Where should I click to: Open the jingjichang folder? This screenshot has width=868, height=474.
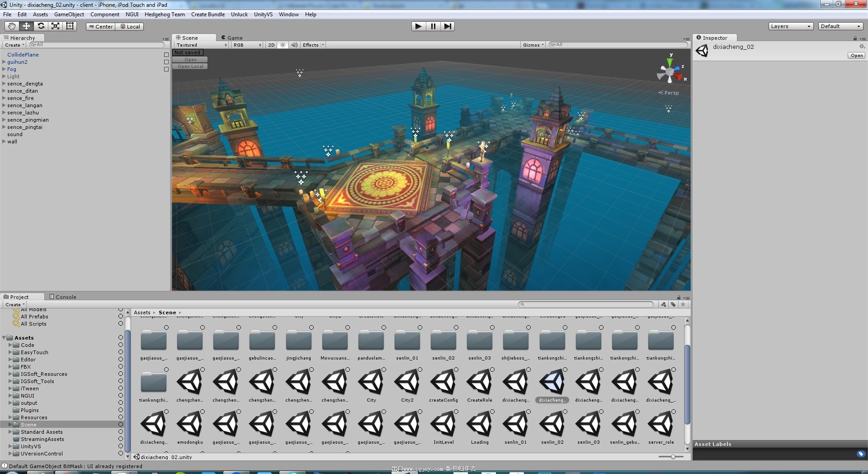[x=299, y=344]
